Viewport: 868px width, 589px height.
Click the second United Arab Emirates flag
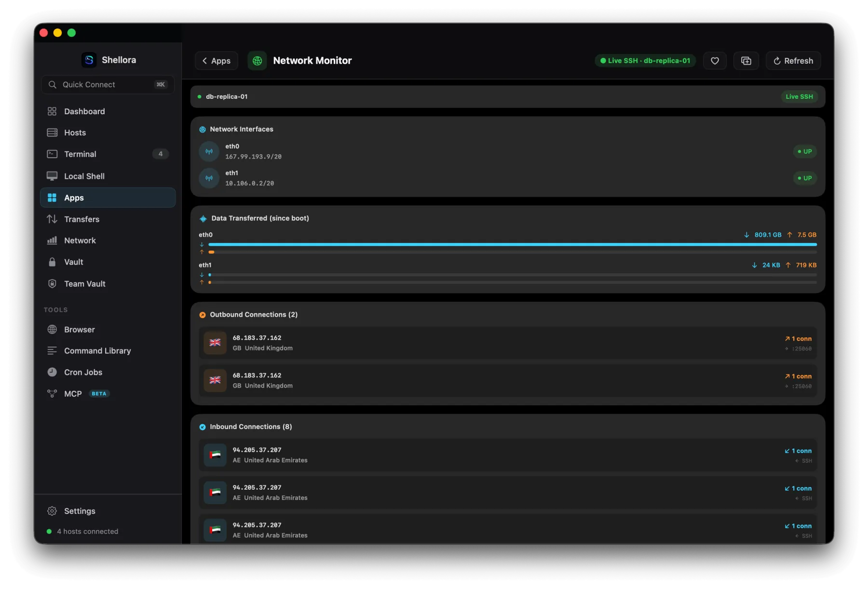pos(215,493)
